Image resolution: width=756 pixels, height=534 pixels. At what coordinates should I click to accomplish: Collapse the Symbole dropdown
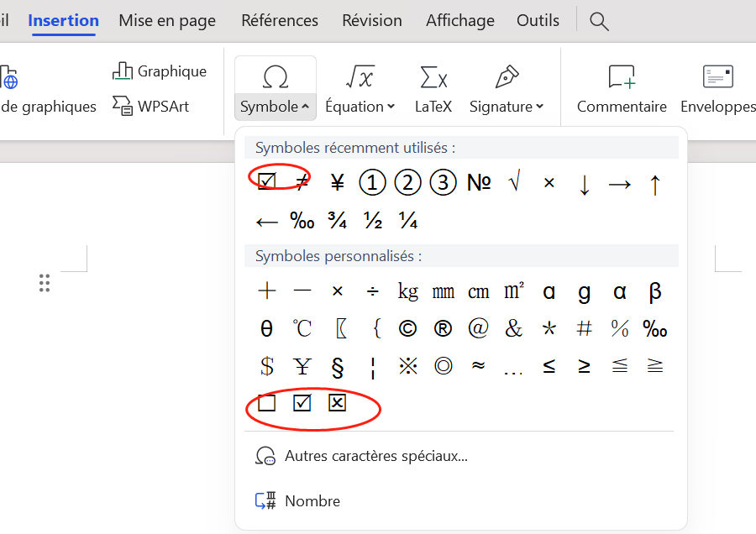tap(275, 107)
